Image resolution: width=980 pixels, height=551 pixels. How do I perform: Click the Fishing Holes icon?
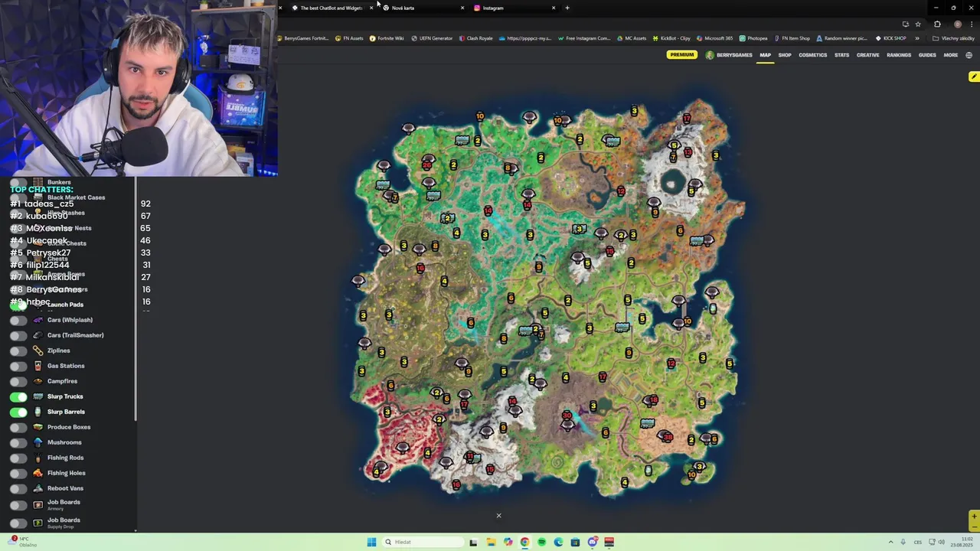[38, 473]
